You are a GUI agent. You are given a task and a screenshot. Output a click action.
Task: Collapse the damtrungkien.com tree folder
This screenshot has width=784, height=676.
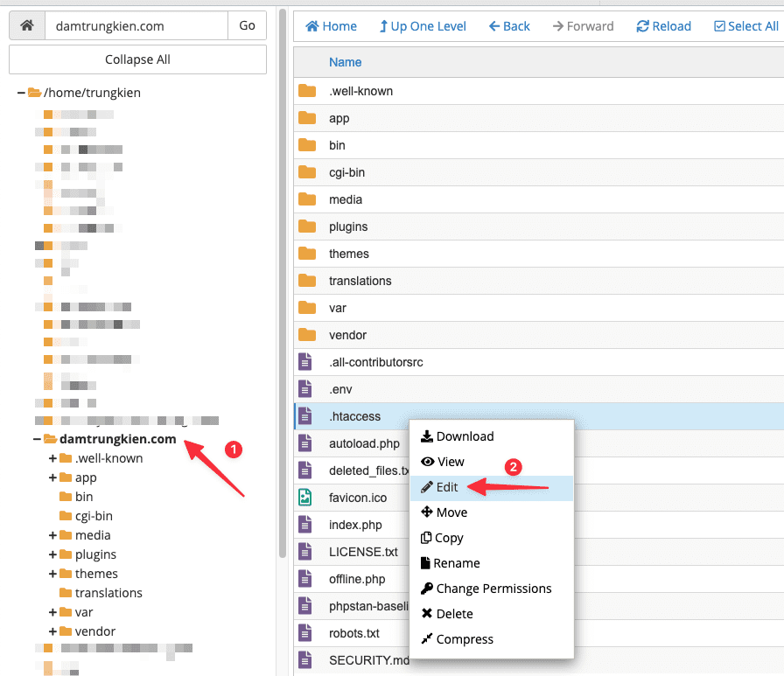tap(38, 439)
